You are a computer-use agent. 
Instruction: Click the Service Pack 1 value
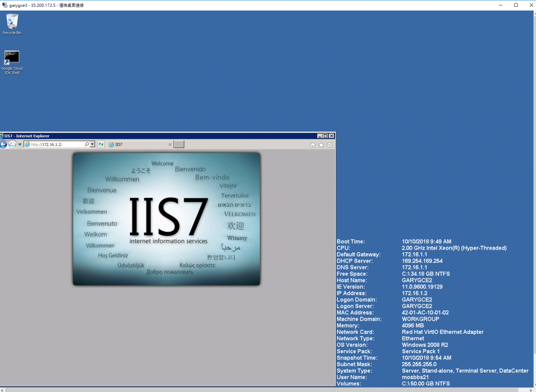pos(420,351)
